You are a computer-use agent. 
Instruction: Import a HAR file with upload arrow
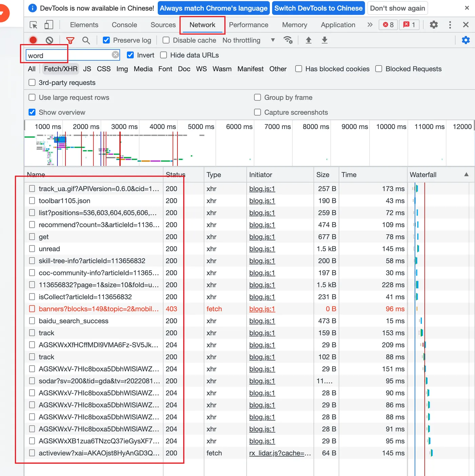coord(308,40)
